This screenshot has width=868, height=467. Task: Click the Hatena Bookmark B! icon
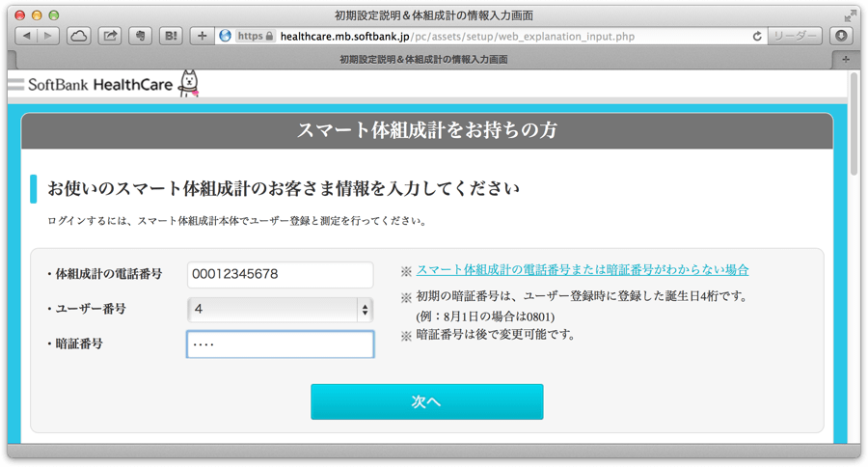tap(171, 36)
